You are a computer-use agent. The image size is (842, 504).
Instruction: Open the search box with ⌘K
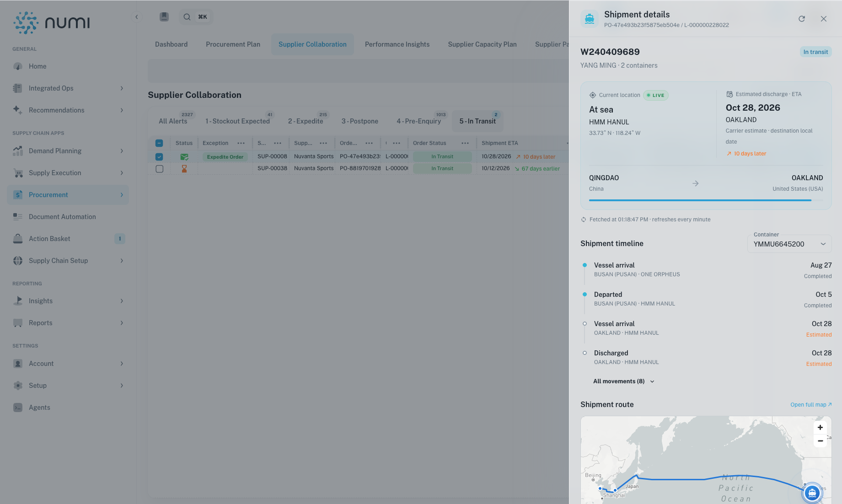tap(196, 17)
